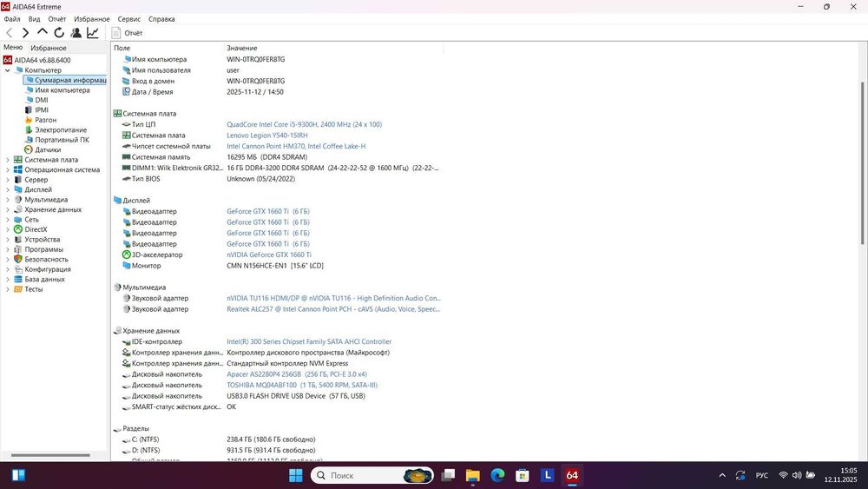Click the report pane vertical scrollbar
This screenshot has height=489, width=868.
click(862, 162)
